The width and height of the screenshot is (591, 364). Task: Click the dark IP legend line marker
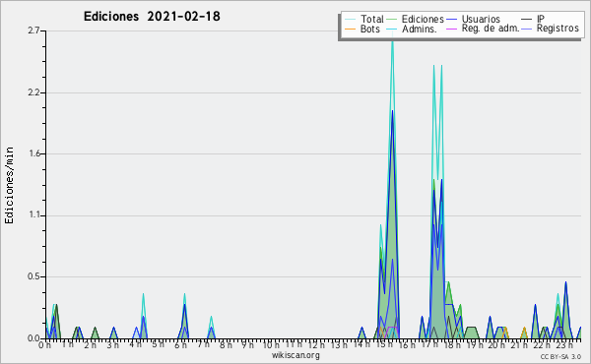point(527,20)
